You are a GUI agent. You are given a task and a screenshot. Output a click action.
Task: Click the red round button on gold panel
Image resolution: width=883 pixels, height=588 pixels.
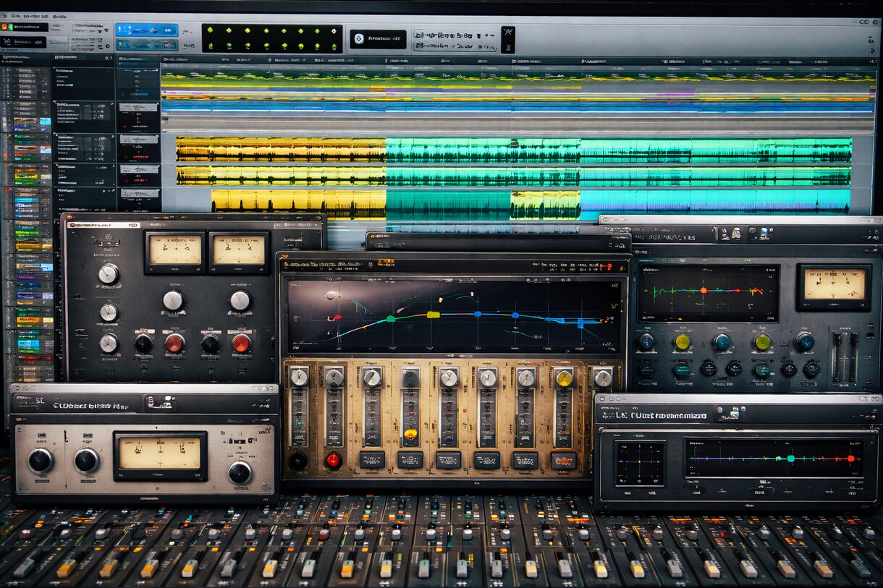pos(333,460)
